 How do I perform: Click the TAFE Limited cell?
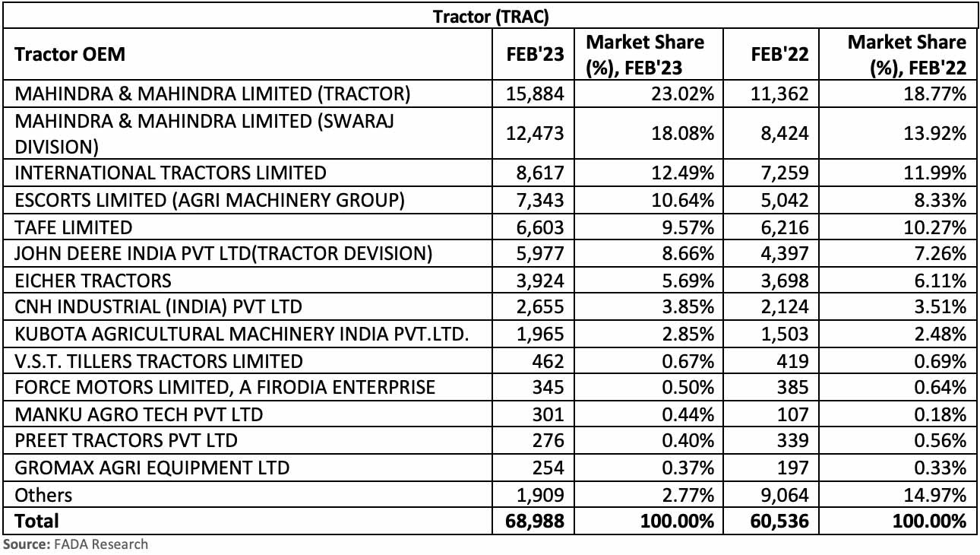[74, 227]
